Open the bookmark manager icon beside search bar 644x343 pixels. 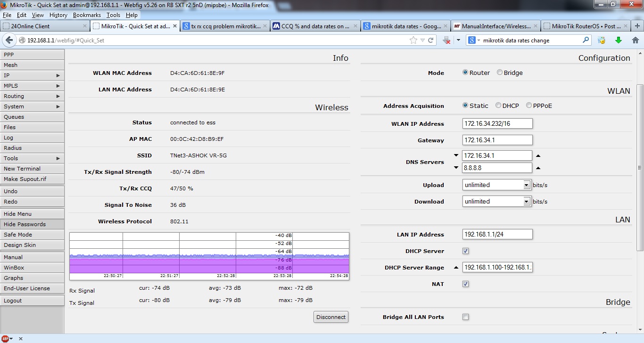coord(602,40)
